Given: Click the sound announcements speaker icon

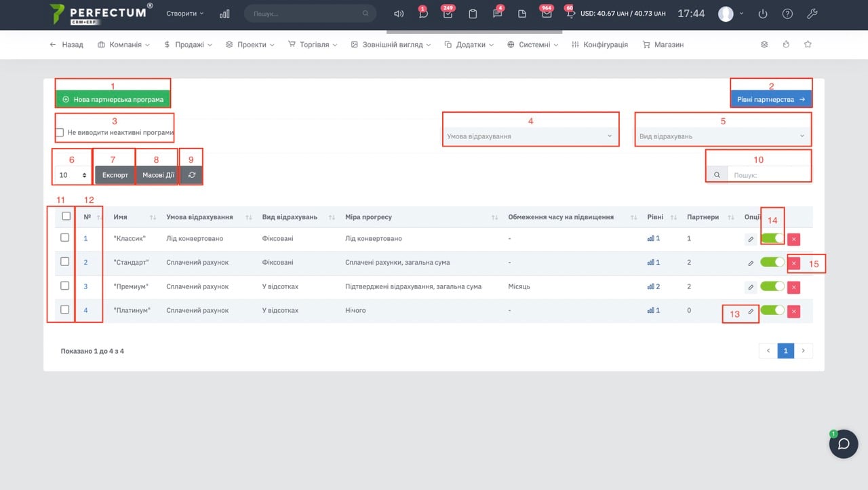Looking at the screenshot, I should tap(399, 14).
